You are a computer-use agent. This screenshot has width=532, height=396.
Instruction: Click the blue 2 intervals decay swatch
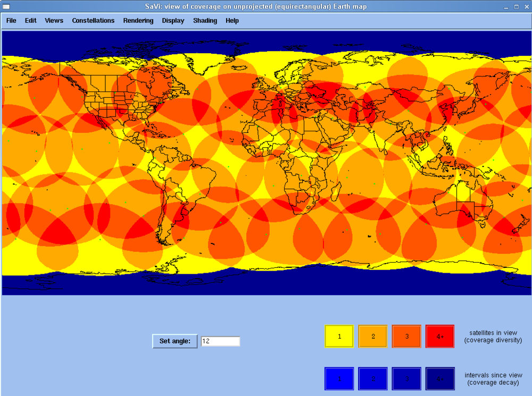[x=373, y=378]
